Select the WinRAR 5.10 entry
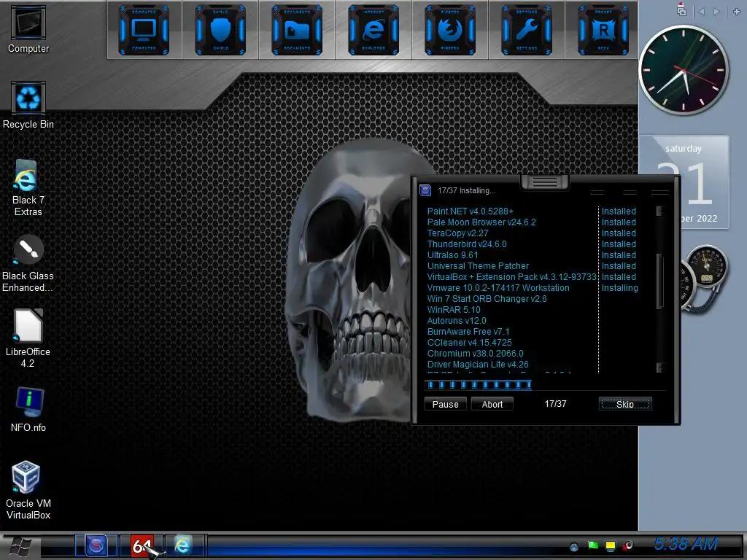 click(x=454, y=309)
